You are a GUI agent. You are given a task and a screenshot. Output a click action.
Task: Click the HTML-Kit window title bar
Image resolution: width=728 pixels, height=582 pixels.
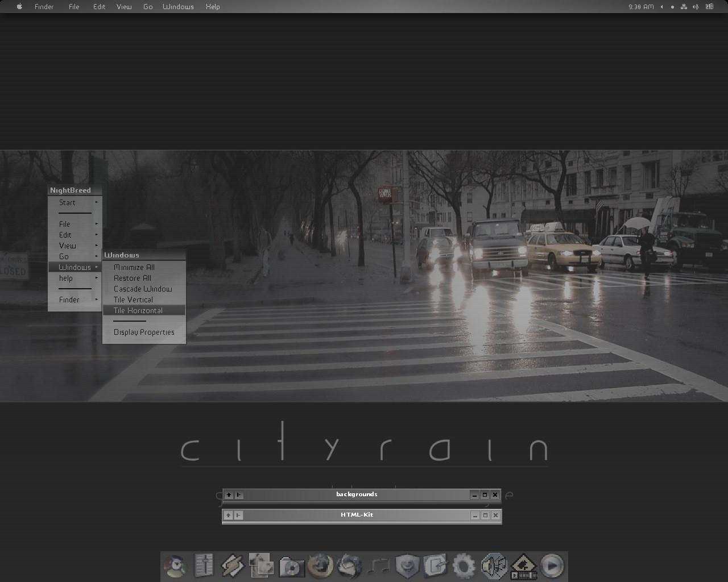[x=357, y=515]
